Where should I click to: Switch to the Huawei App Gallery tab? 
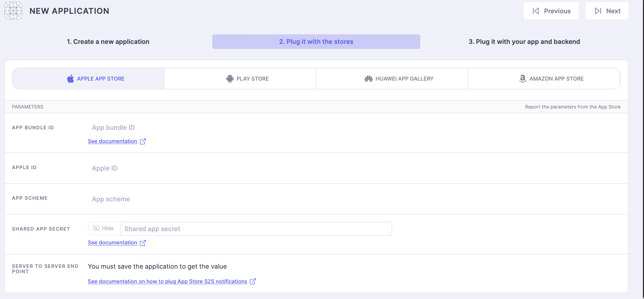click(392, 78)
